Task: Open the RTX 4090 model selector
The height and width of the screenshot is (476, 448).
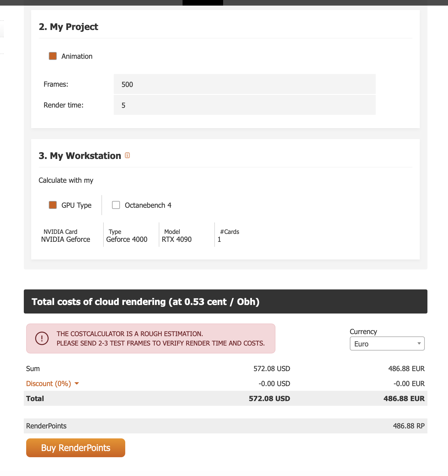Action: point(176,239)
